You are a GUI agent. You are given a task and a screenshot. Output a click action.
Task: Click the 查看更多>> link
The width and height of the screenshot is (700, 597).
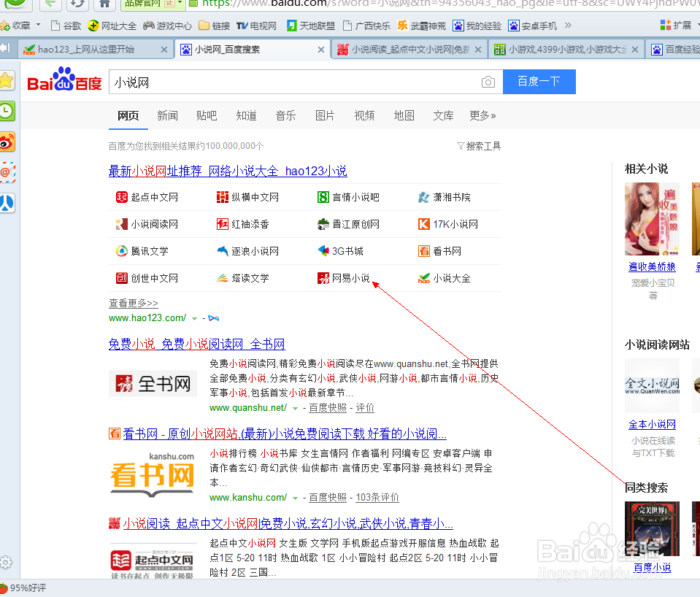tap(134, 303)
